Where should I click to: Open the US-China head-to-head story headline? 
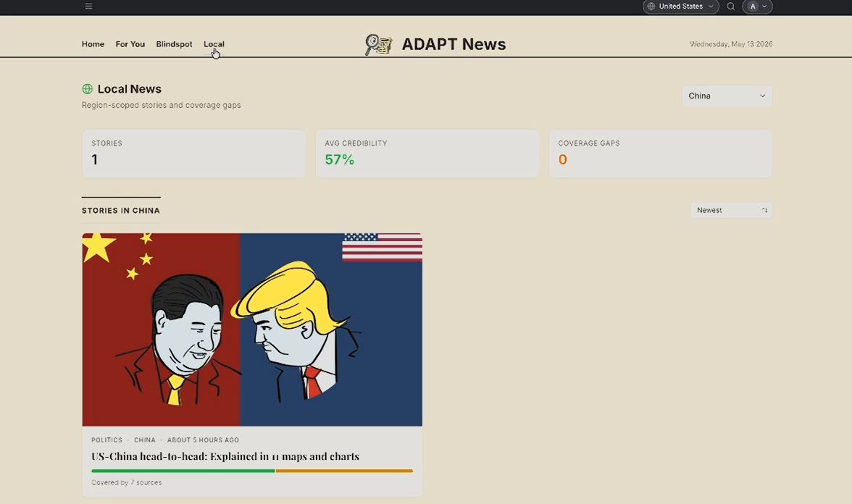225,456
